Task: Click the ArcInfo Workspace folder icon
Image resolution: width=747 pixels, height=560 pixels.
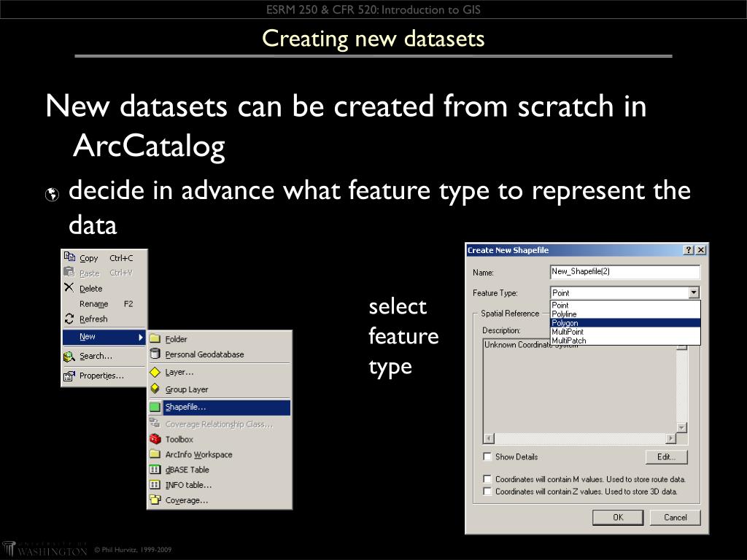Action: click(155, 454)
